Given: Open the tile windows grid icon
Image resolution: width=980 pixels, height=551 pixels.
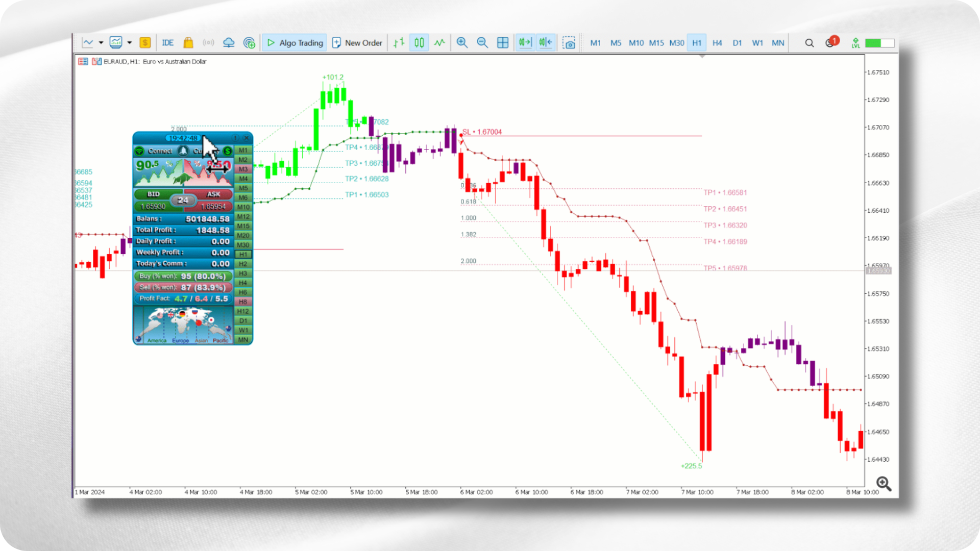Looking at the screenshot, I should coord(503,43).
